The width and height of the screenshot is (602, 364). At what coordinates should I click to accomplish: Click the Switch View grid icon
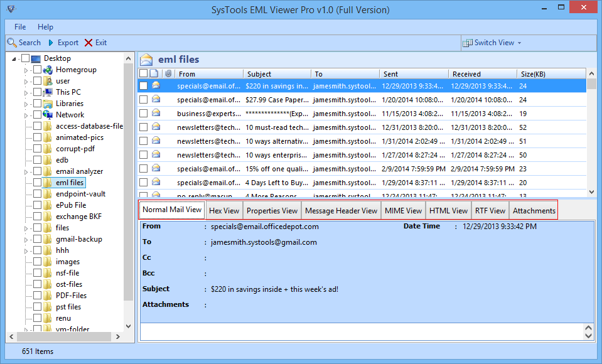468,43
